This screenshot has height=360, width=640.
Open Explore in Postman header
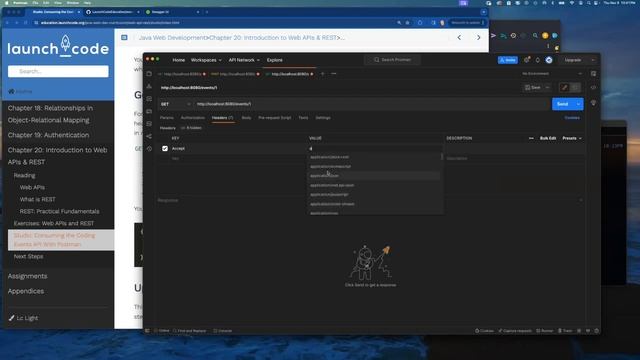(275, 60)
